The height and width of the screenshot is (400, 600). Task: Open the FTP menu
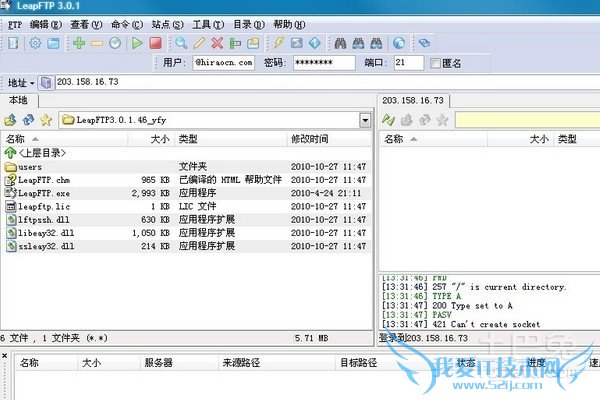pos(15,25)
